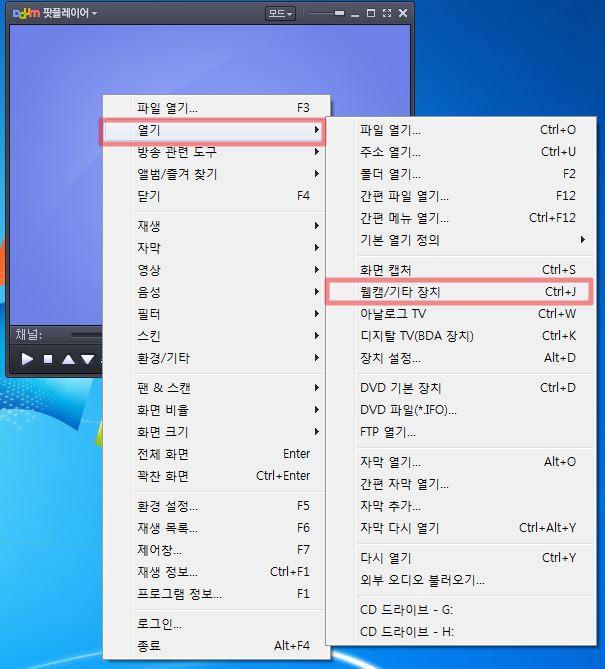Select 간편 메뉴 열기... item
Screen dimensions: 605x669
click(x=461, y=218)
